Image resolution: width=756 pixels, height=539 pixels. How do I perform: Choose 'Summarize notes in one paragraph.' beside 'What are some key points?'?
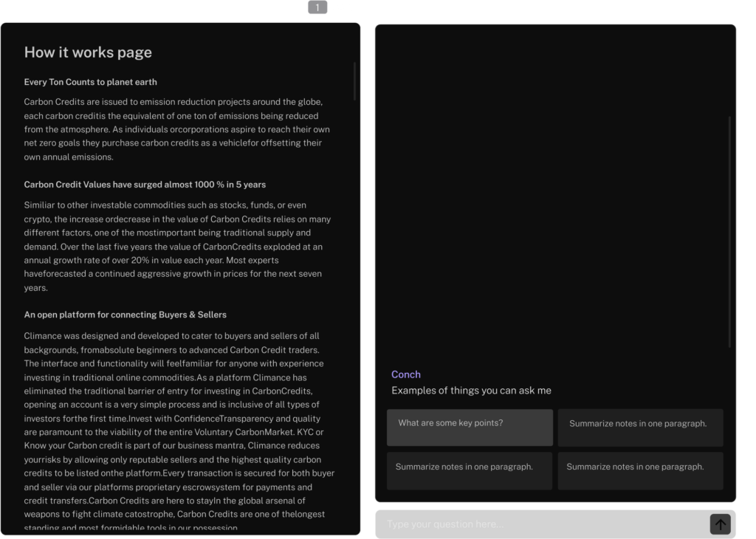point(640,428)
